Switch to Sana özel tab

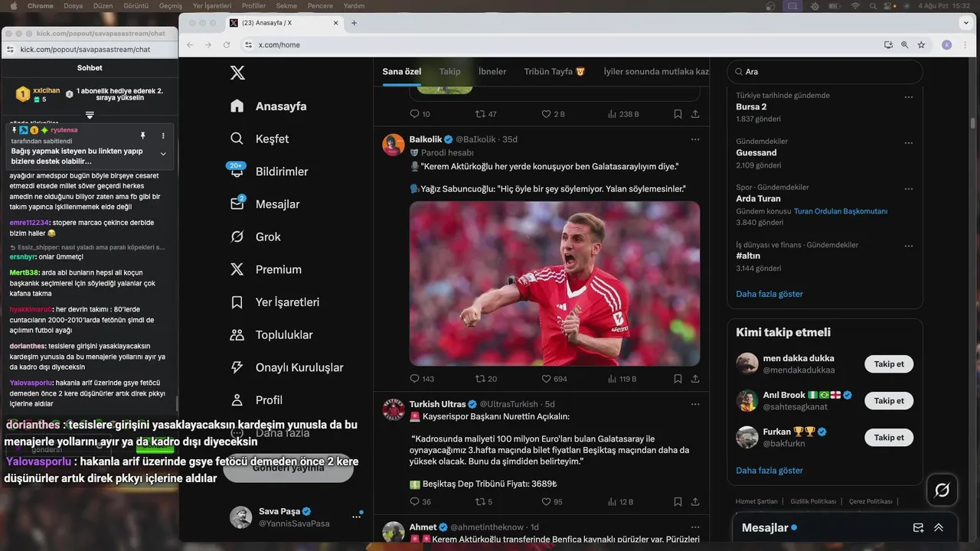[402, 71]
